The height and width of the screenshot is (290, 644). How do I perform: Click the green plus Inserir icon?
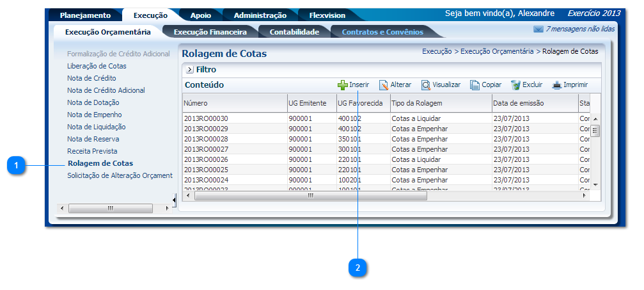tap(343, 85)
